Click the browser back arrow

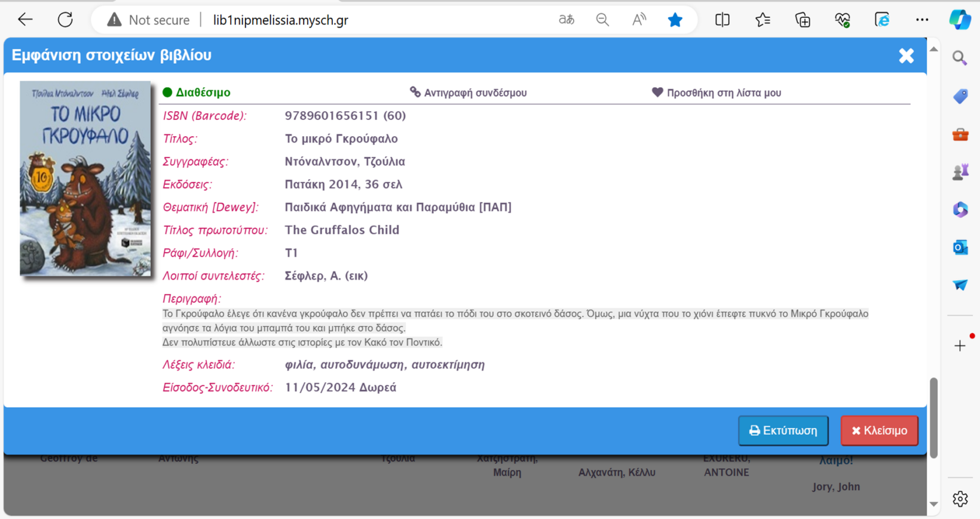25,20
